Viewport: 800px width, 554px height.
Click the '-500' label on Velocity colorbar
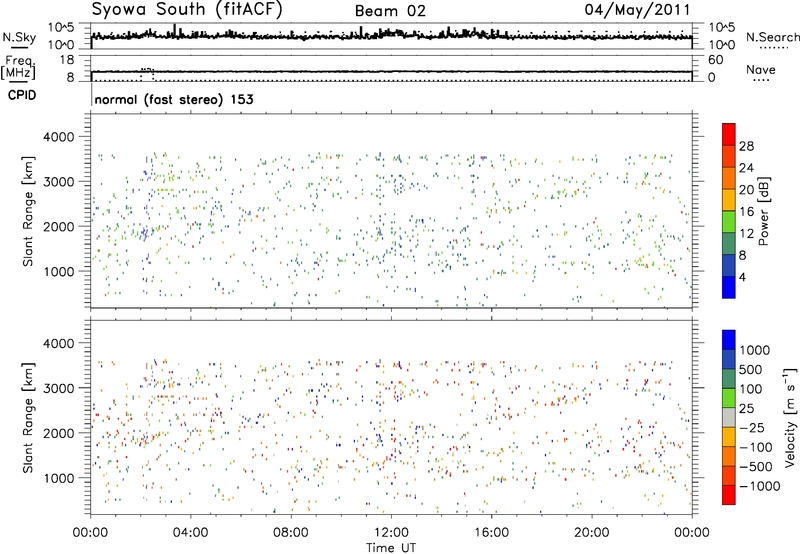coord(756,467)
